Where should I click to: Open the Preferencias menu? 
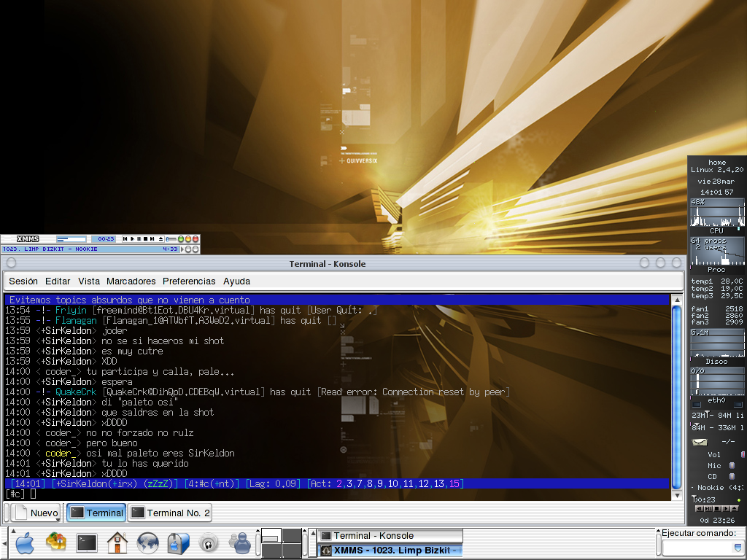click(x=189, y=281)
